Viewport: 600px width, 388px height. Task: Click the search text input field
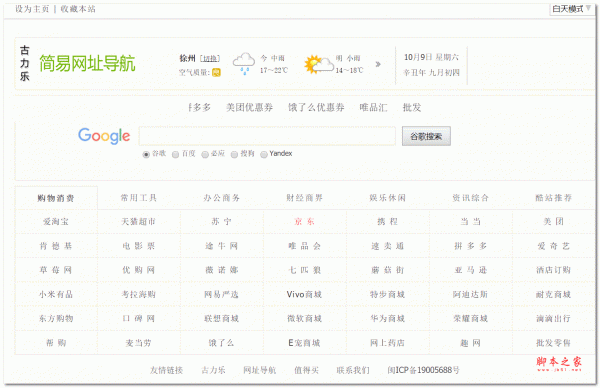tap(267, 136)
